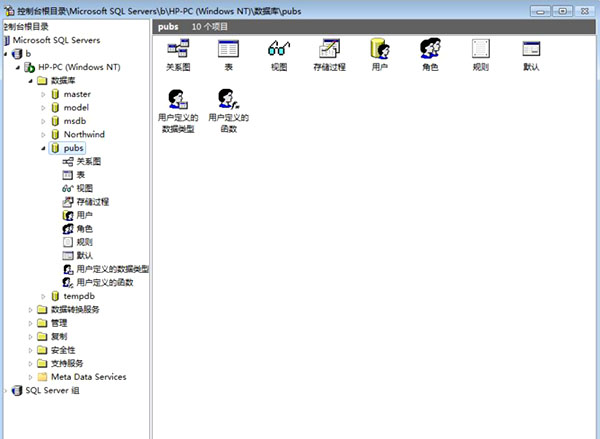The image size is (600, 439).
Task: Collapse the HP-PC (Windows NT) server node
Action: (x=18, y=67)
